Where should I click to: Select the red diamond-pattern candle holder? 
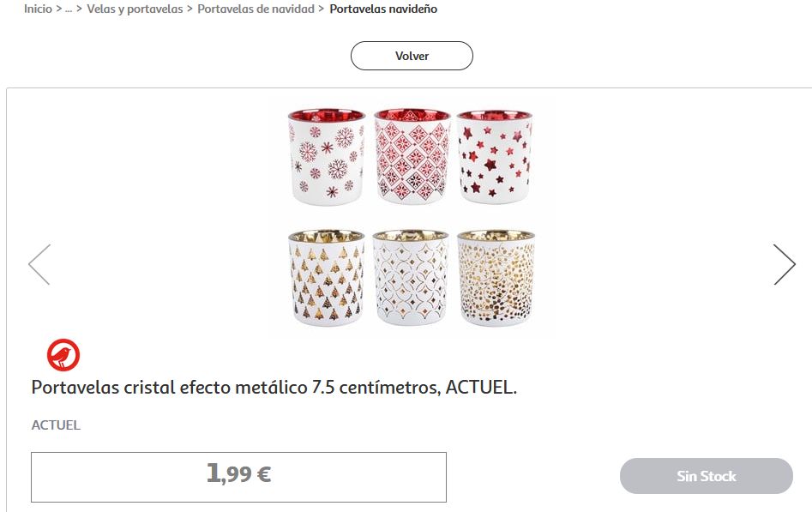tap(412, 157)
